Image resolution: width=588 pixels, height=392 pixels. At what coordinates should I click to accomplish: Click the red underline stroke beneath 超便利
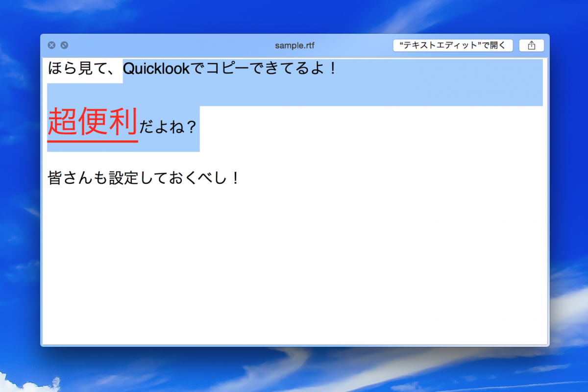tap(93, 141)
